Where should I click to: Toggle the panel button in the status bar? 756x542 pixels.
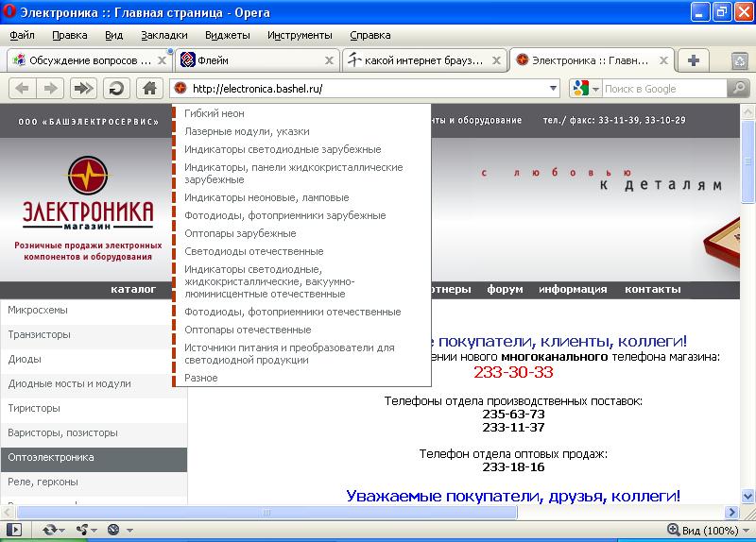tap(14, 531)
